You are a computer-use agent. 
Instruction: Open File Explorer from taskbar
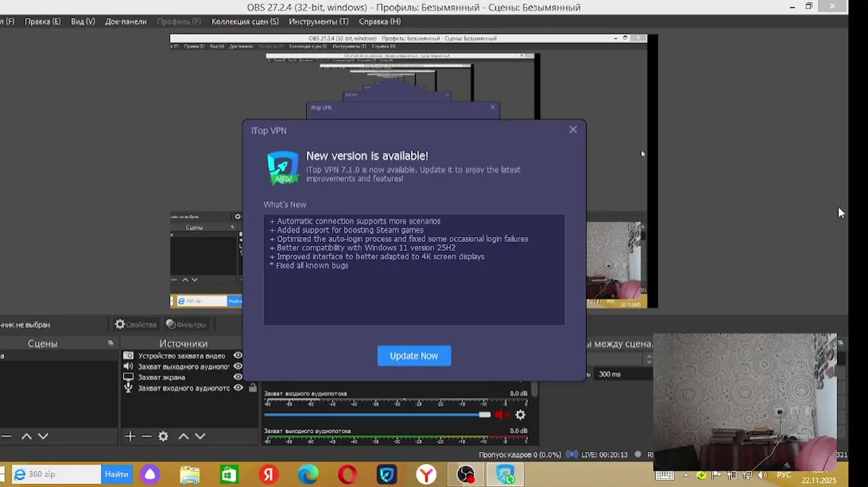(190, 475)
